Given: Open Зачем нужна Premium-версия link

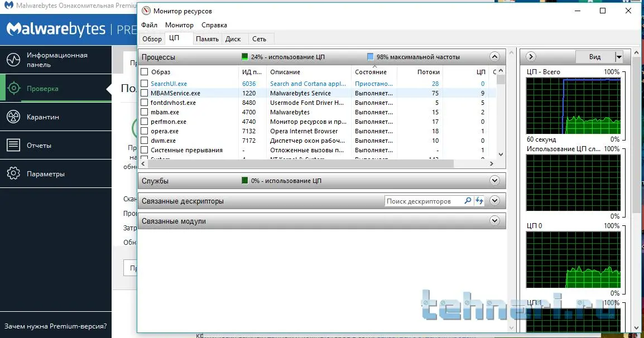Looking at the screenshot, I should [55, 326].
